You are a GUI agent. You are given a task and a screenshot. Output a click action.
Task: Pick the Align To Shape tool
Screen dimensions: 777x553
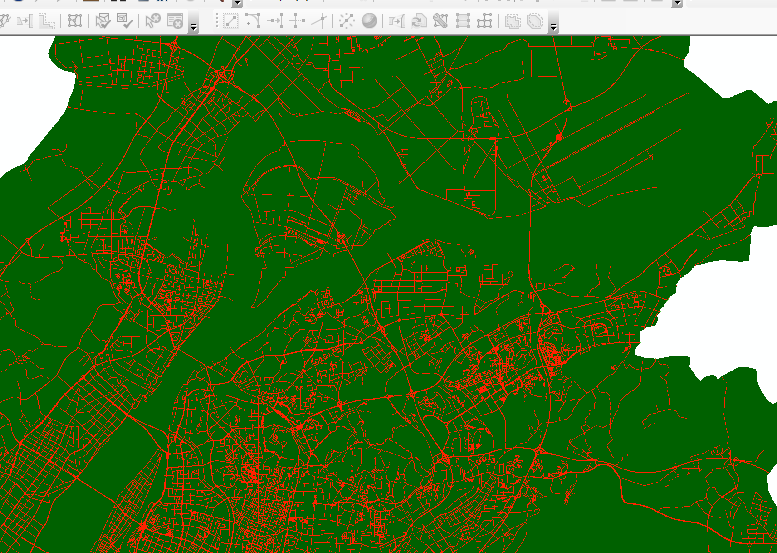point(397,20)
